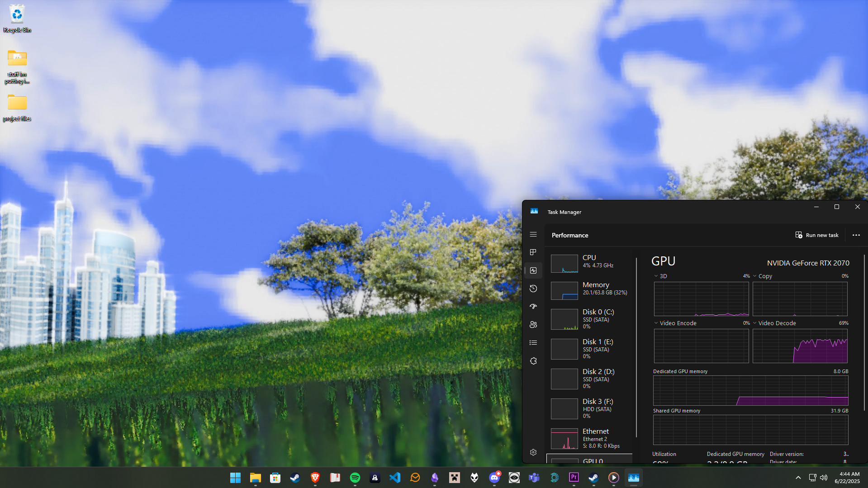Image resolution: width=868 pixels, height=488 pixels.
Task: Open Users page in Task Manager
Action: (x=533, y=325)
